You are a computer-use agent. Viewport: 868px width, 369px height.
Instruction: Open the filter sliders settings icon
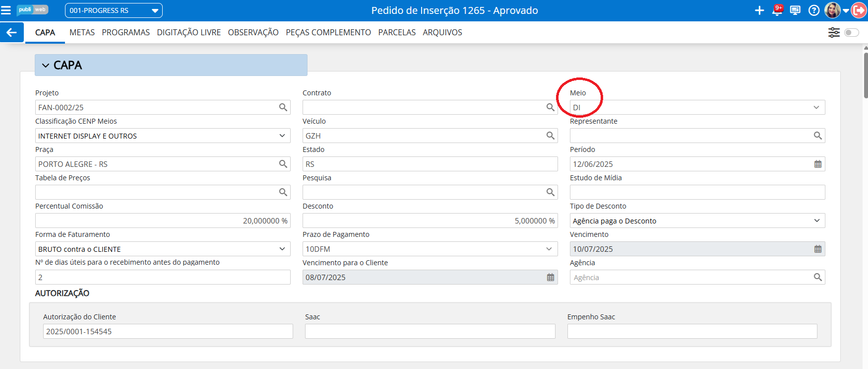click(834, 33)
